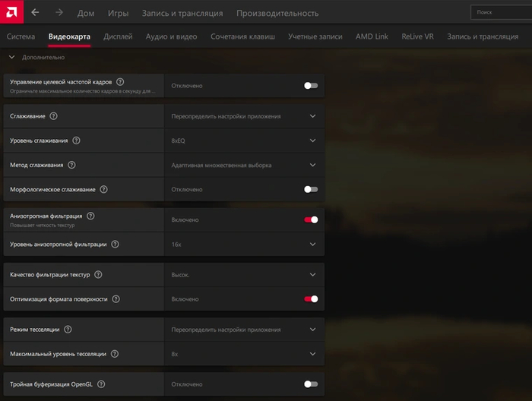
Task: Go to Игры in top menu
Action: (118, 13)
